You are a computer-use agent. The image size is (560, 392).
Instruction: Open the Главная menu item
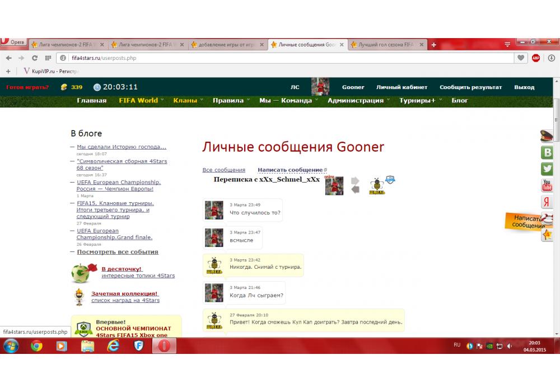coord(91,101)
